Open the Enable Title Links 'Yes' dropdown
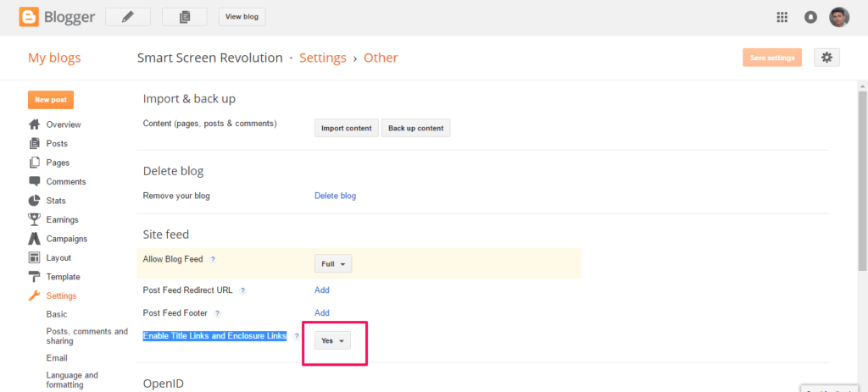This screenshot has height=392, width=868. (x=332, y=340)
